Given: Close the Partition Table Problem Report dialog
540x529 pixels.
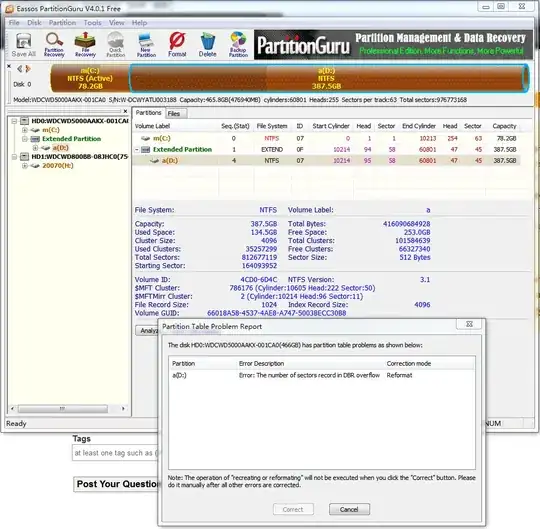Looking at the screenshot, I should (469, 324).
